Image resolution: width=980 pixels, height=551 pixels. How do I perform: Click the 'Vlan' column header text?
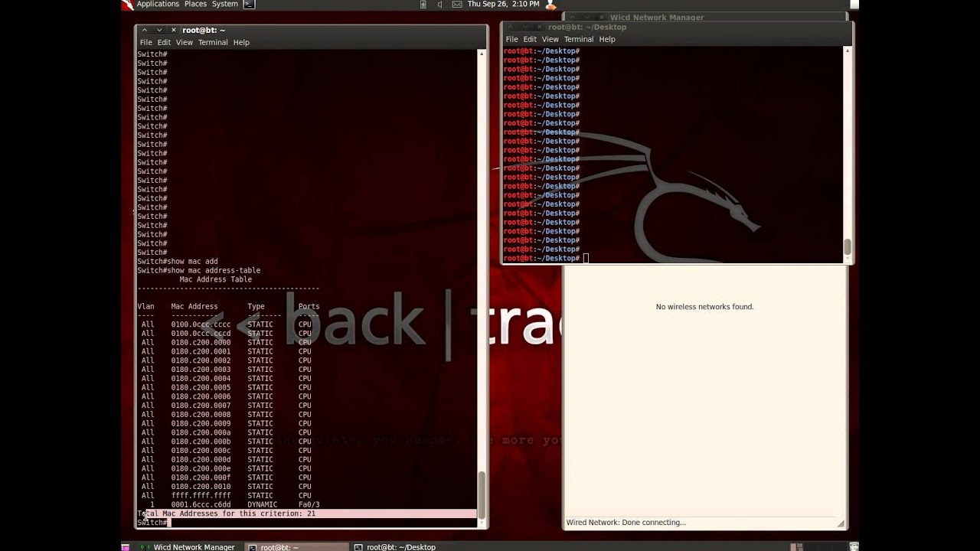tap(145, 307)
